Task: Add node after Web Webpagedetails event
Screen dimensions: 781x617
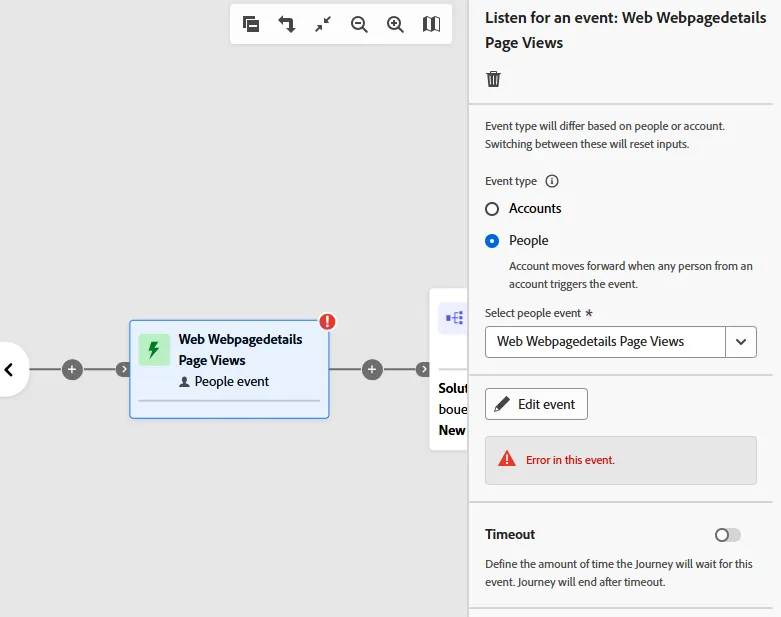Action: (x=372, y=370)
